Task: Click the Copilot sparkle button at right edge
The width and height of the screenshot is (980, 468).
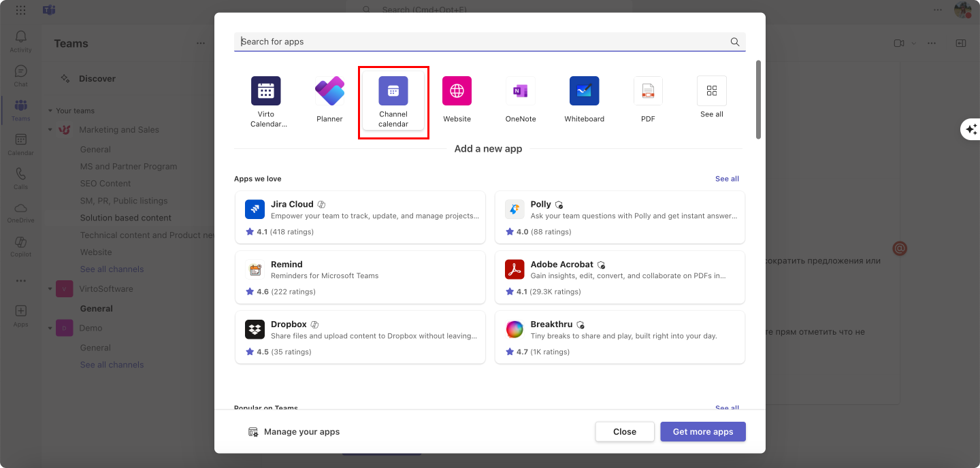Action: (x=971, y=129)
